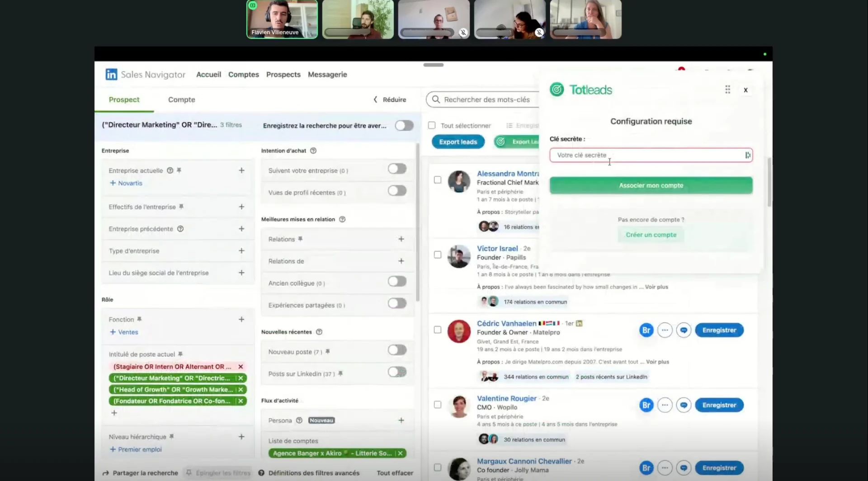Select checkbox for Cédric Vanhaelen

point(438,330)
